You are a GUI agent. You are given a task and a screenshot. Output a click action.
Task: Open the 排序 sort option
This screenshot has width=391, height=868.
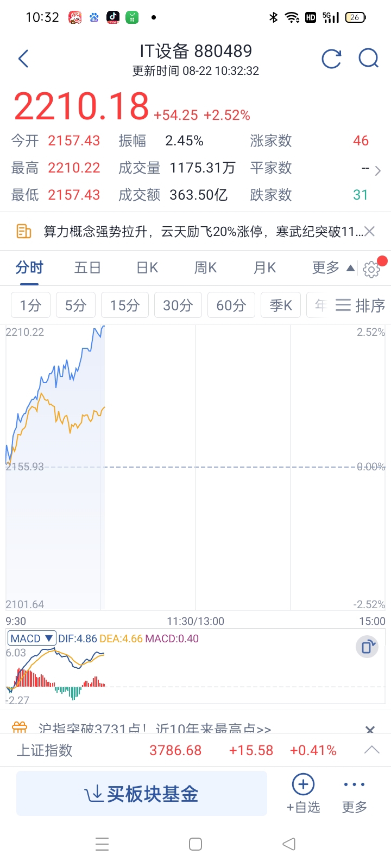(x=361, y=305)
